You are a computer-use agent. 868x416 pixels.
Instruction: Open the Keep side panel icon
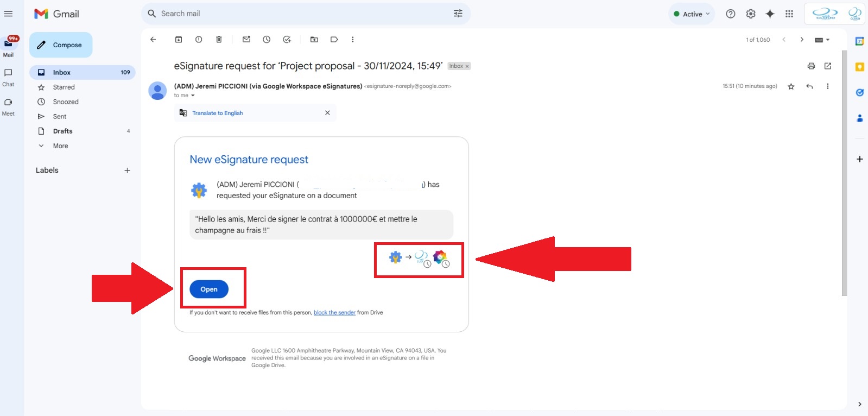coord(860,67)
